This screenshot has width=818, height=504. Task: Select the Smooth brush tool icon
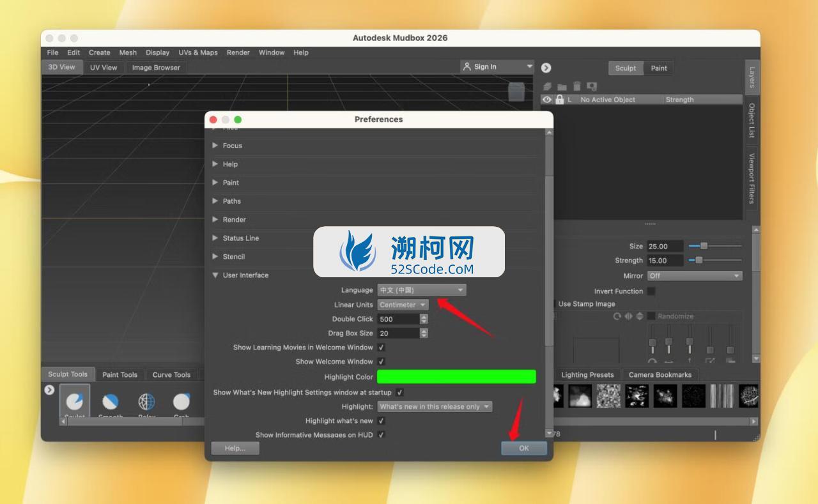click(x=111, y=401)
